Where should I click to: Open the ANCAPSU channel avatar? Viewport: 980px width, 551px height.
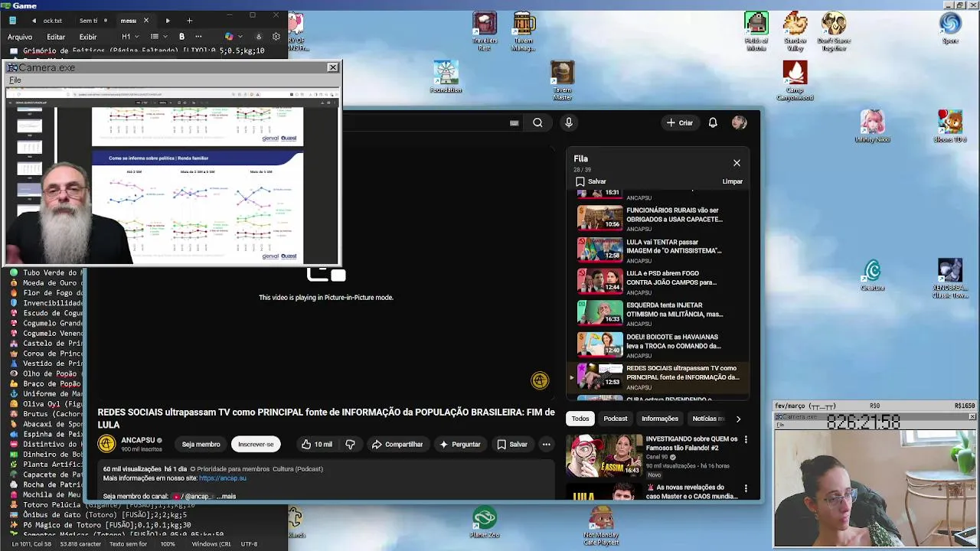(x=106, y=444)
